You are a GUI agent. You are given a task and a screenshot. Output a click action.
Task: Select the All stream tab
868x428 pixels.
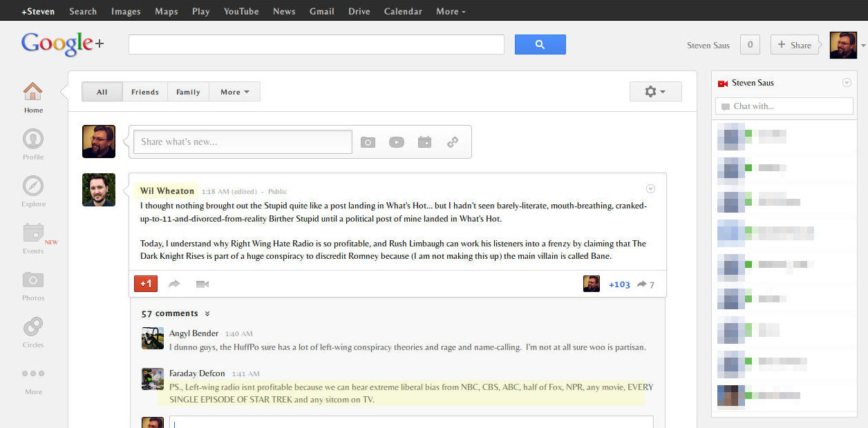(x=102, y=92)
